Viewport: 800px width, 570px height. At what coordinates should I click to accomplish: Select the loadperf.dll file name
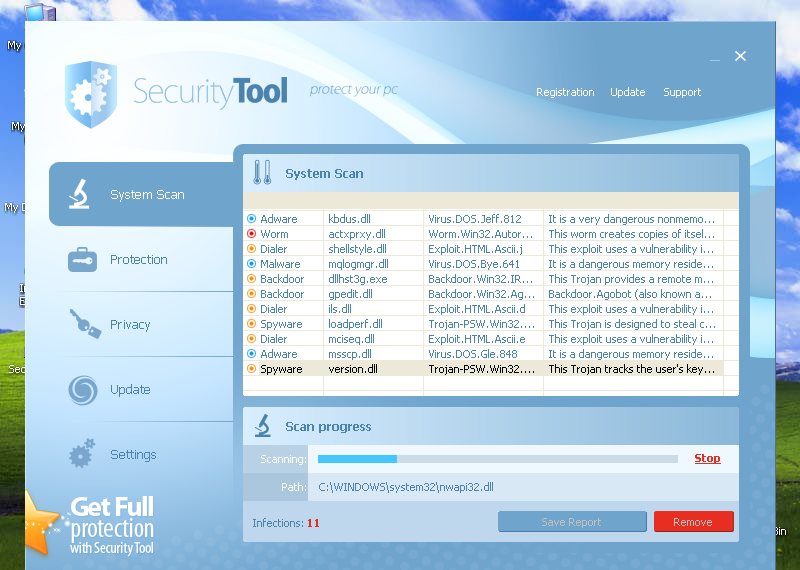coord(356,324)
